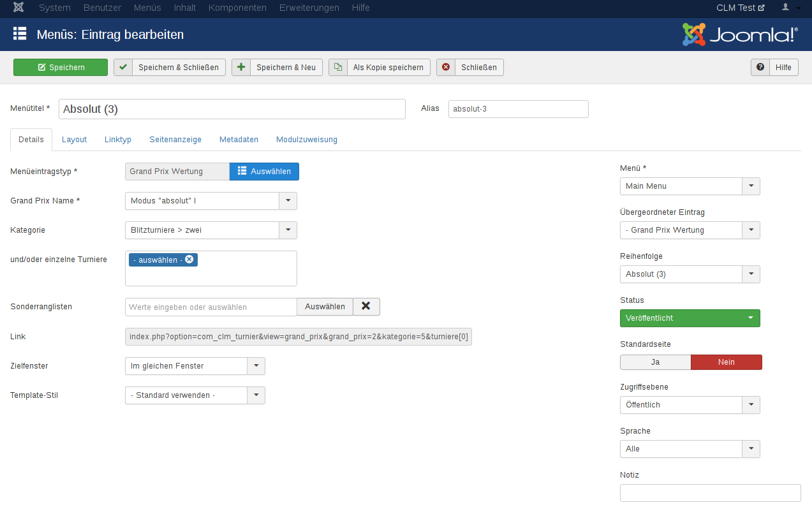812x521 pixels.
Task: Click the green Speichern save button
Action: (x=61, y=67)
